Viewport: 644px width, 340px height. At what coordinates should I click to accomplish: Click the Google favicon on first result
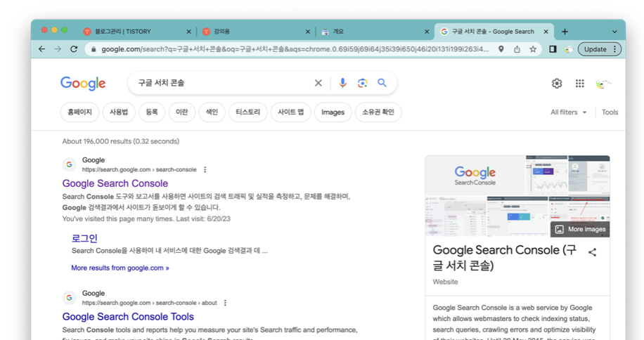pos(69,165)
